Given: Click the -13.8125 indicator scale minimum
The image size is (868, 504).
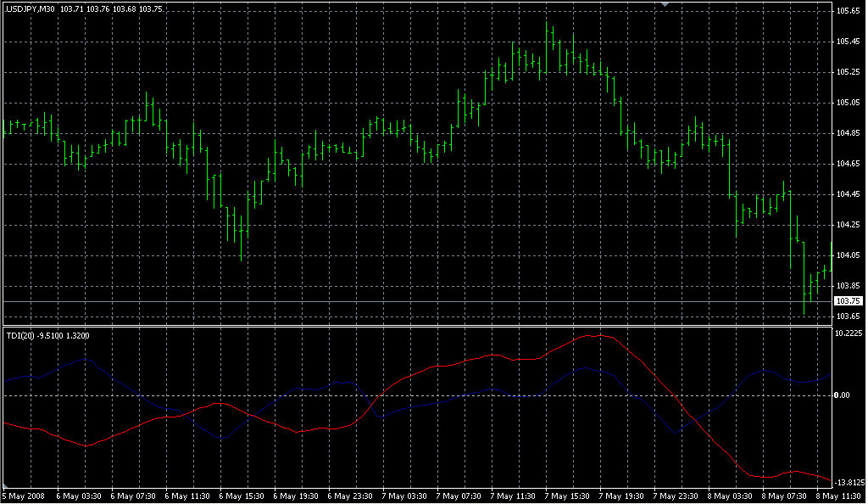Looking at the screenshot, I should pos(849,482).
